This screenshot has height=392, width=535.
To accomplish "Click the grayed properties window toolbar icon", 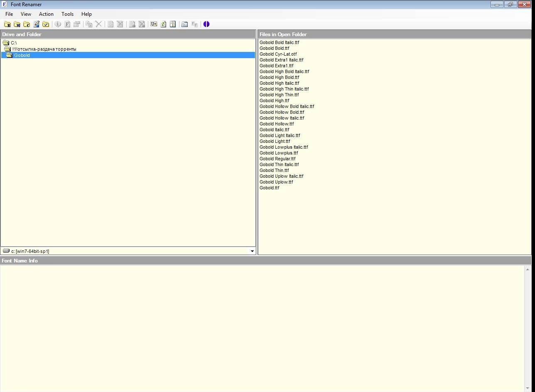I will (77, 24).
